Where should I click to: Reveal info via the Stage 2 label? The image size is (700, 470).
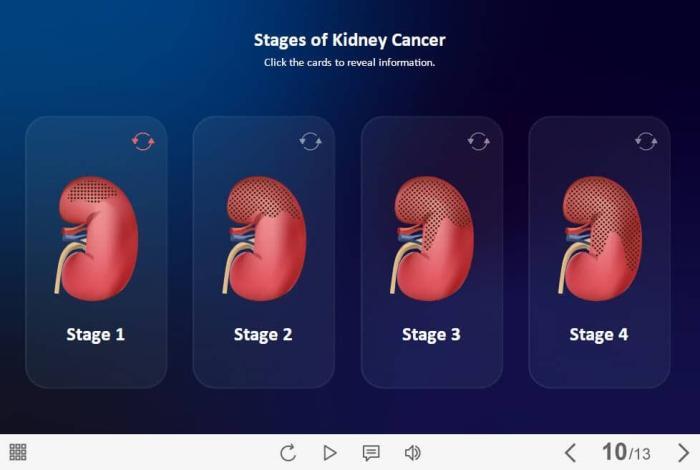(x=263, y=335)
